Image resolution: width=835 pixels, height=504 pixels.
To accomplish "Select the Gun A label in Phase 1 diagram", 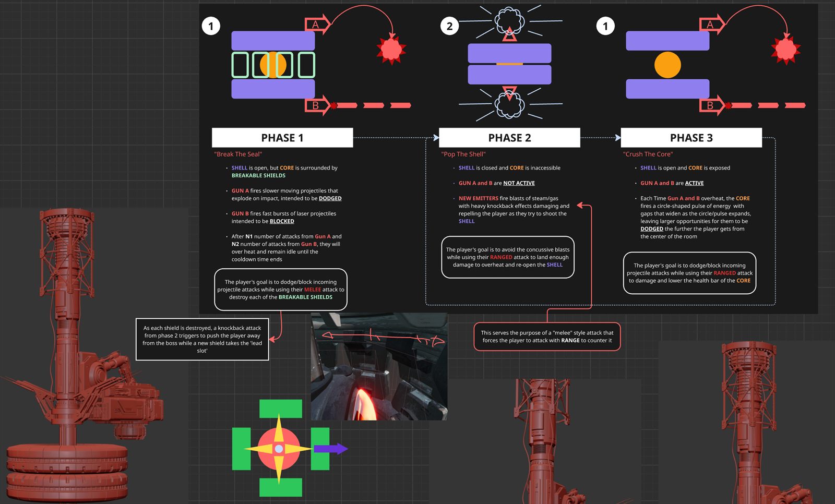I will point(316,24).
